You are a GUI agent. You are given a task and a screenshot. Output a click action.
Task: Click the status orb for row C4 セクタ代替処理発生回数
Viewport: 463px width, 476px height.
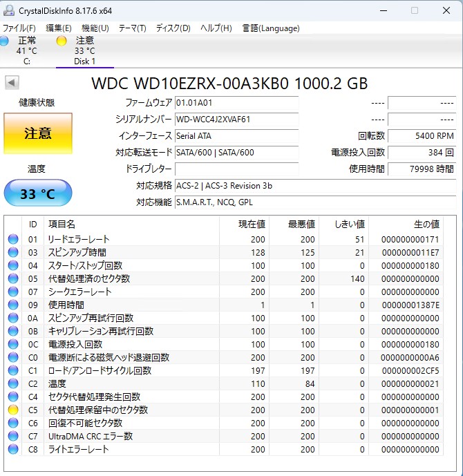(x=13, y=397)
